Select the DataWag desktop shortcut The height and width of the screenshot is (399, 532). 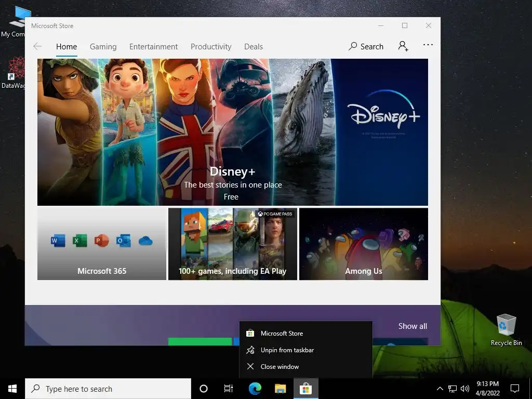click(14, 73)
